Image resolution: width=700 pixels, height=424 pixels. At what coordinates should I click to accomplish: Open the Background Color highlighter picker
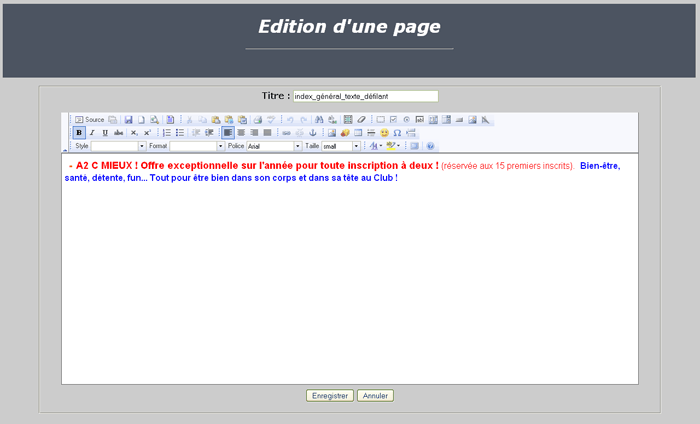(x=393, y=146)
